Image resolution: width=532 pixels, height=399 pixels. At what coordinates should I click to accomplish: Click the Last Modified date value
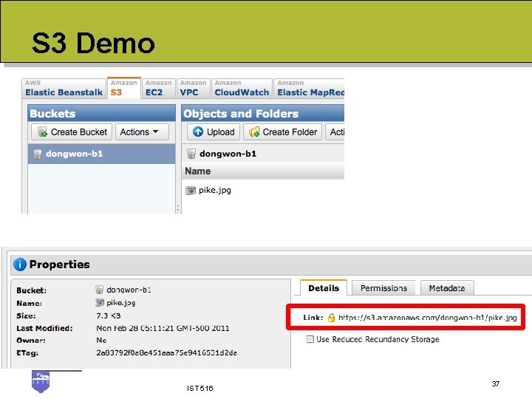pyautogui.click(x=163, y=328)
